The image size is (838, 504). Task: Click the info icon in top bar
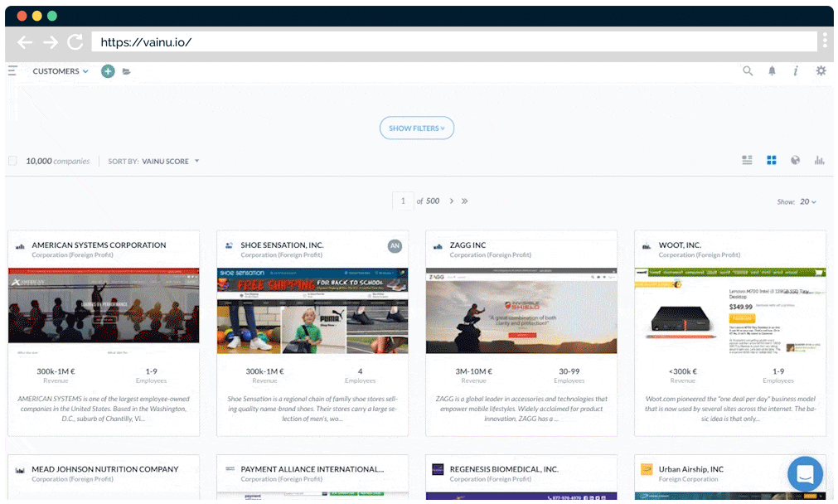click(x=796, y=71)
